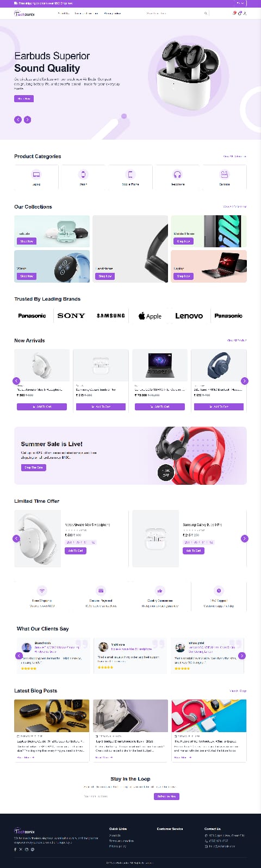
Task: Show previous testimonials with left arrow
Action: click(x=18, y=656)
